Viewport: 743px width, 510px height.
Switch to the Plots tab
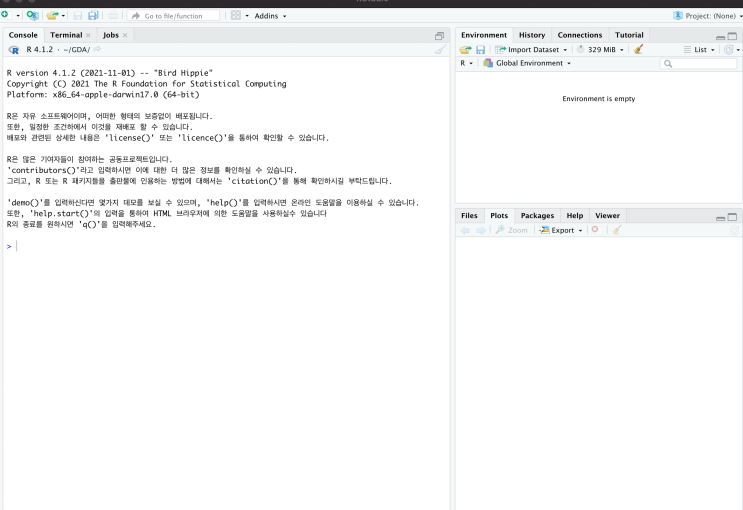pyautogui.click(x=499, y=216)
